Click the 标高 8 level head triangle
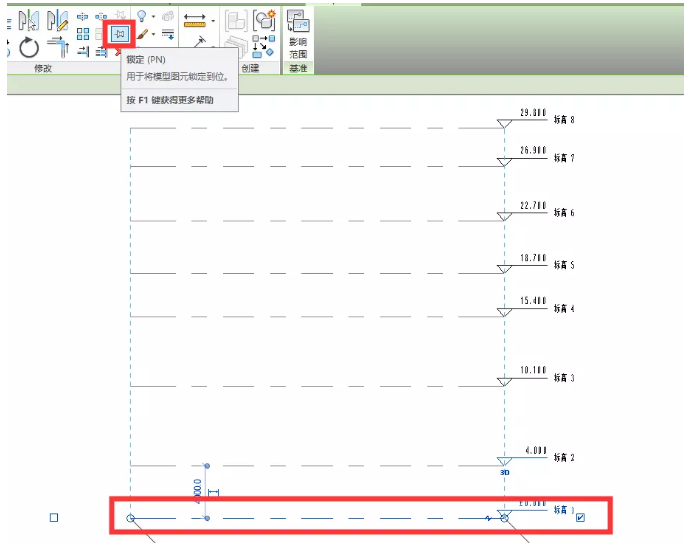 pyautogui.click(x=504, y=123)
